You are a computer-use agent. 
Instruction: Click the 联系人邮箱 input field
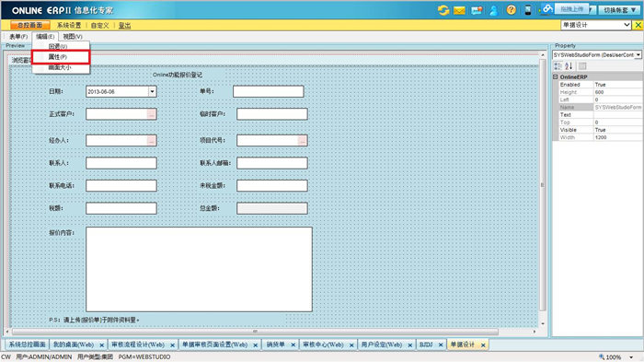pyautogui.click(x=272, y=163)
